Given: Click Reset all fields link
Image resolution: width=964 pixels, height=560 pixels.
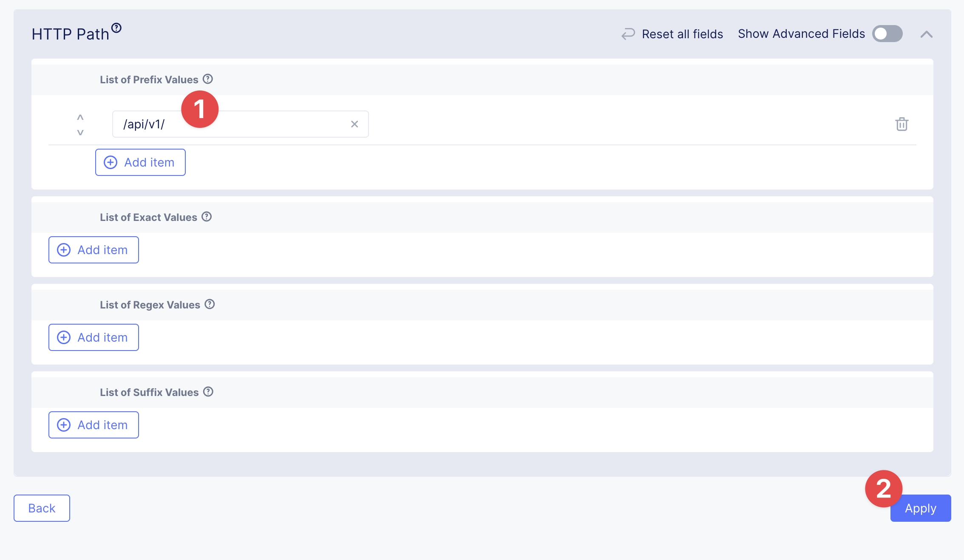Looking at the screenshot, I should [682, 34].
